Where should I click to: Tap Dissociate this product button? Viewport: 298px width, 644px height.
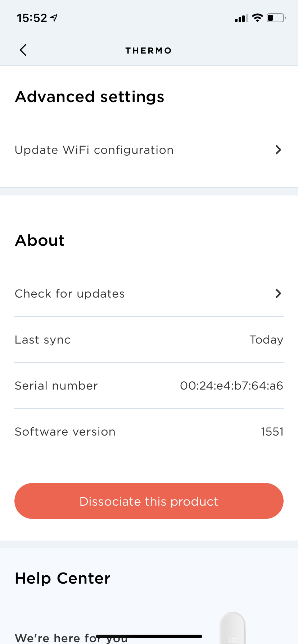click(x=149, y=501)
